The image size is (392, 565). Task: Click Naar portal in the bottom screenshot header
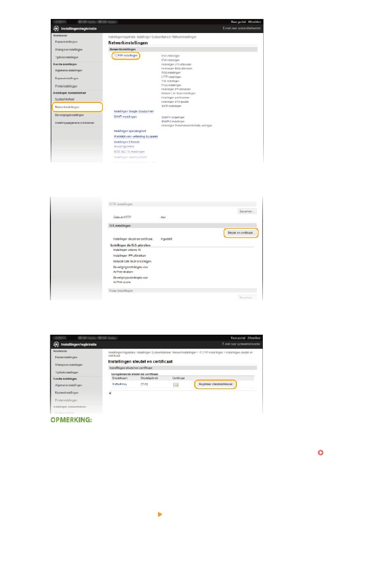pos(238,338)
